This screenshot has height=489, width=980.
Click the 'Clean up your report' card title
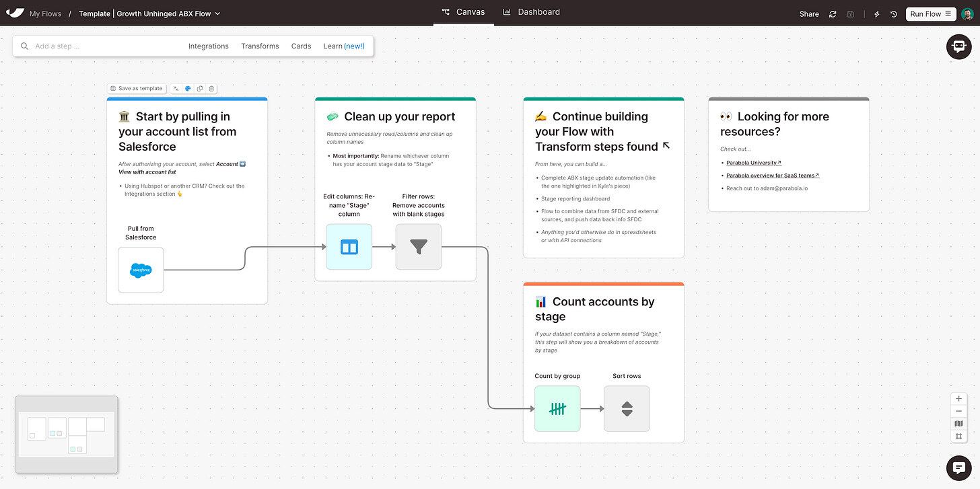[x=400, y=116]
